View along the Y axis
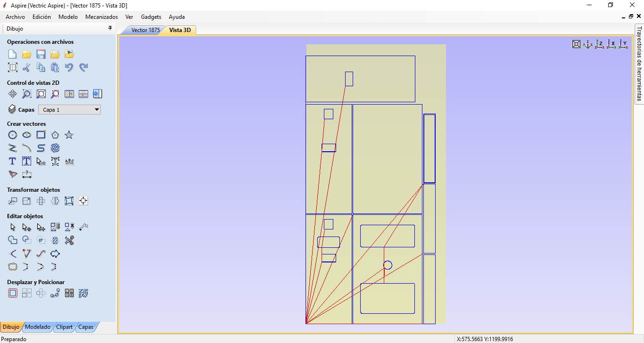This screenshot has height=343, width=644. (623, 44)
